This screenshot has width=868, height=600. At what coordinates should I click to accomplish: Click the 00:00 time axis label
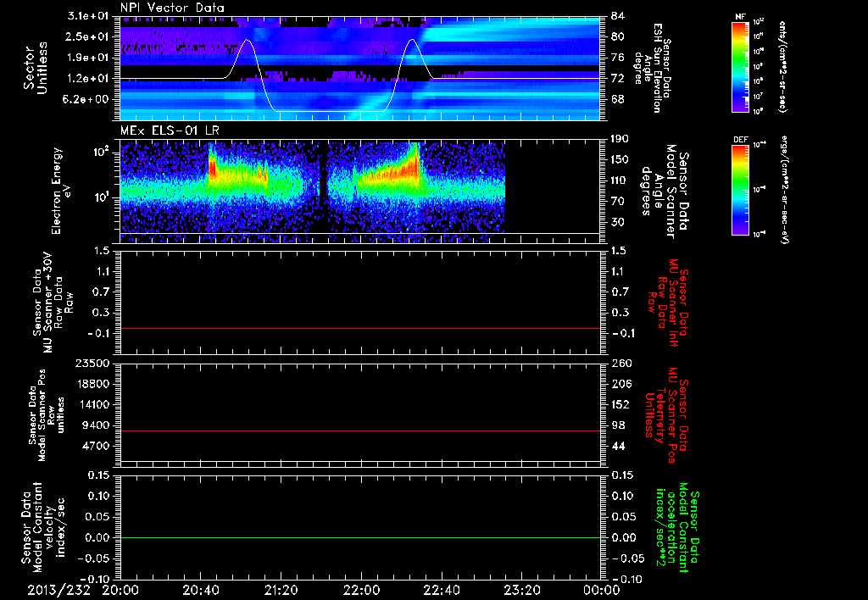(602, 590)
